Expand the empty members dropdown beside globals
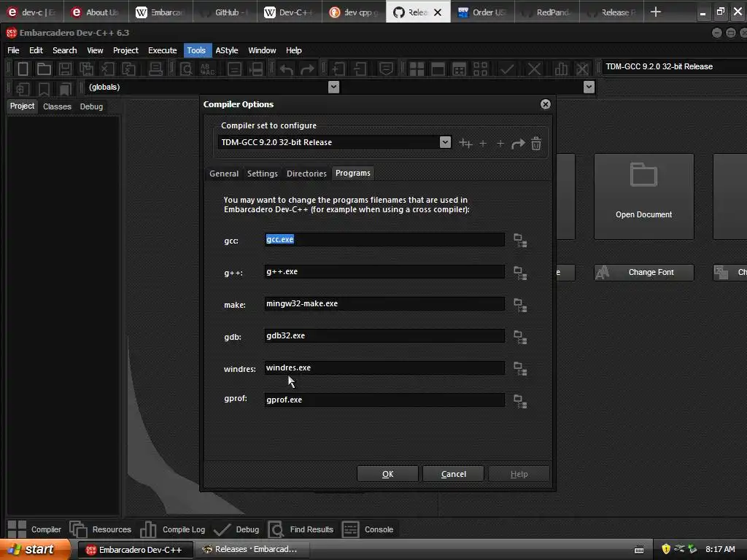The width and height of the screenshot is (747, 560). (x=589, y=87)
